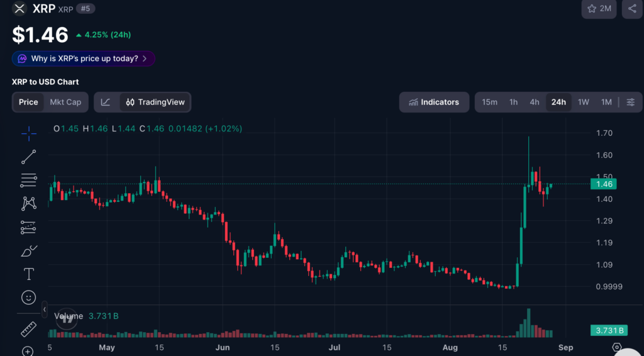Activate the TradingView chart button

[x=155, y=103]
